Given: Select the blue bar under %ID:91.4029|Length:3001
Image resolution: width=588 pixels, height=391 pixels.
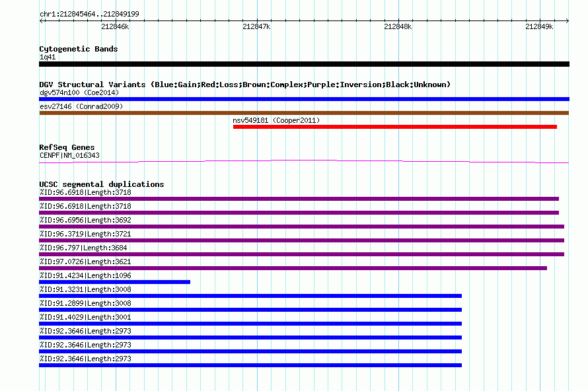Looking at the screenshot, I should (250, 324).
